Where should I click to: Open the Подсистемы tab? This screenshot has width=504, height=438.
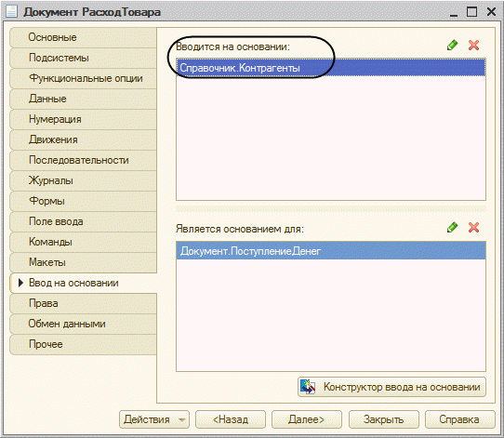[84, 58]
